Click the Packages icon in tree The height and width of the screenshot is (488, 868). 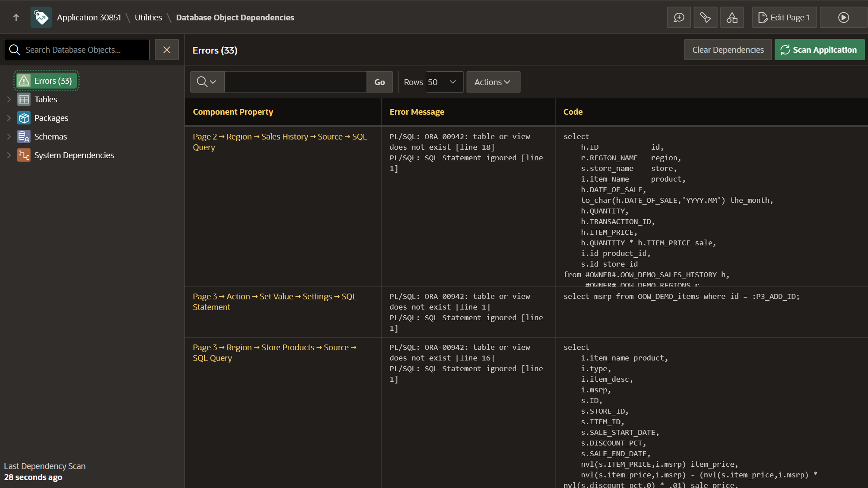24,118
